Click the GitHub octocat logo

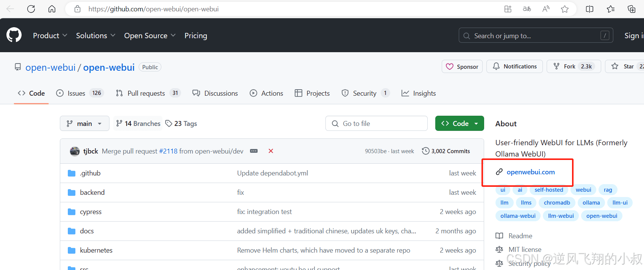pos(14,35)
